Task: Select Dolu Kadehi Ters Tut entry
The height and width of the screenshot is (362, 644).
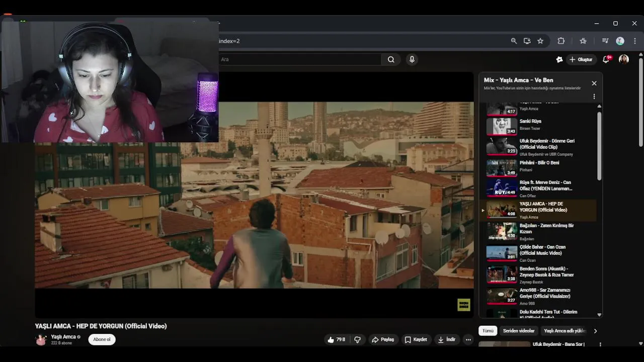Action: [x=541, y=313]
